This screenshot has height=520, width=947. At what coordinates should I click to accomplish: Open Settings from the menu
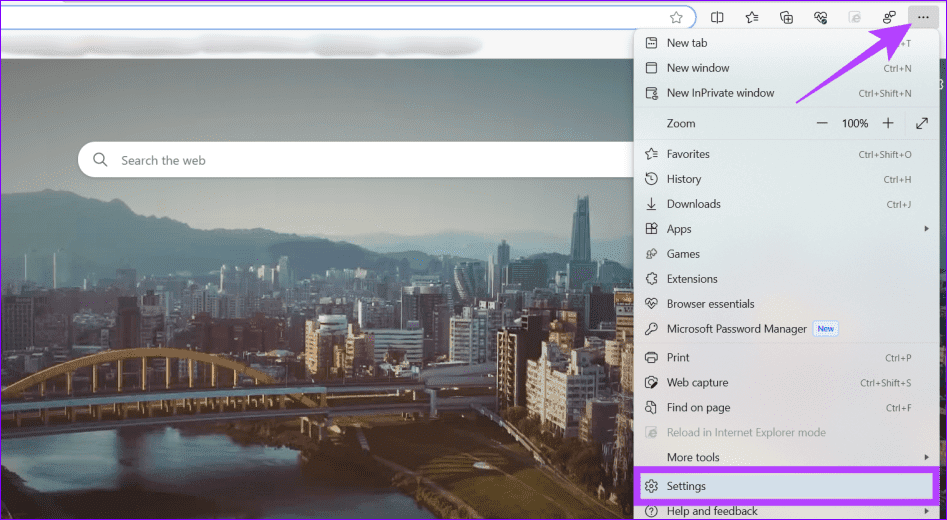pyautogui.click(x=786, y=486)
